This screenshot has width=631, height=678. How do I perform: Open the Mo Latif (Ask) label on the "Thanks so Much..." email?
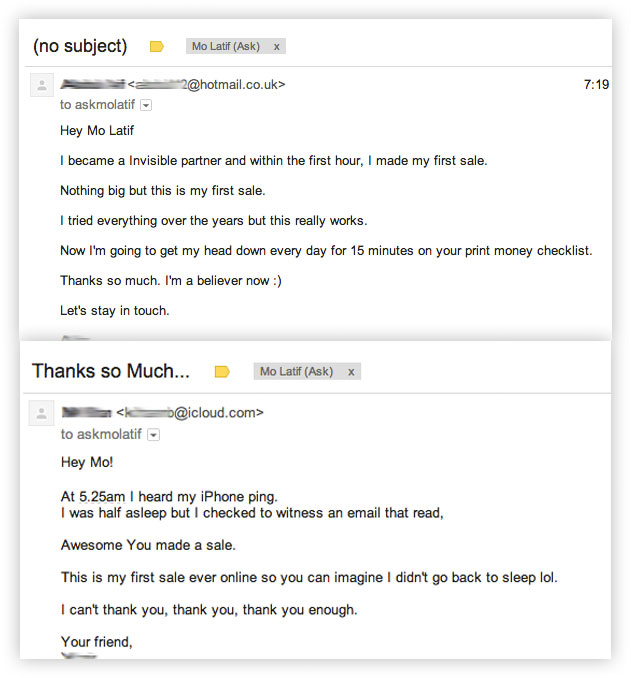click(x=296, y=371)
